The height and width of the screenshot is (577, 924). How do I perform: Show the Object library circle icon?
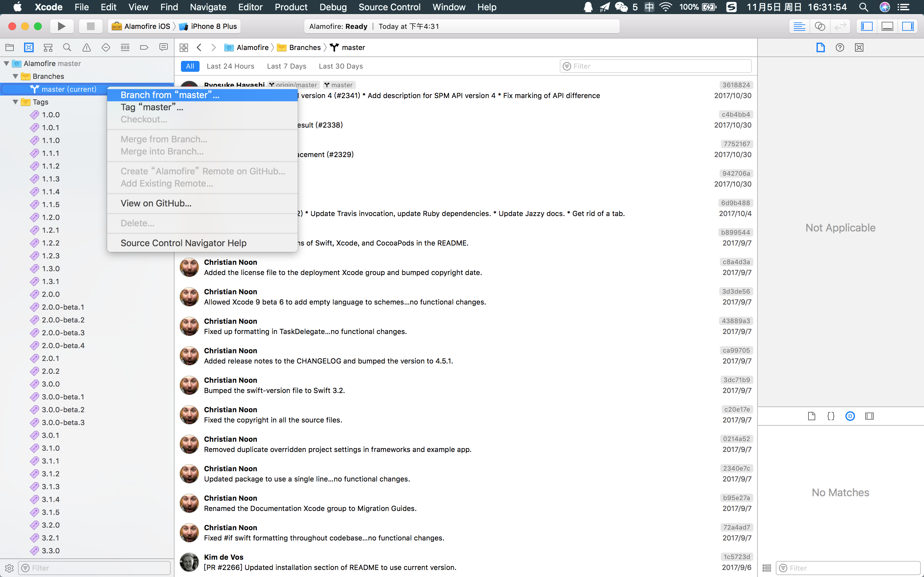point(850,416)
